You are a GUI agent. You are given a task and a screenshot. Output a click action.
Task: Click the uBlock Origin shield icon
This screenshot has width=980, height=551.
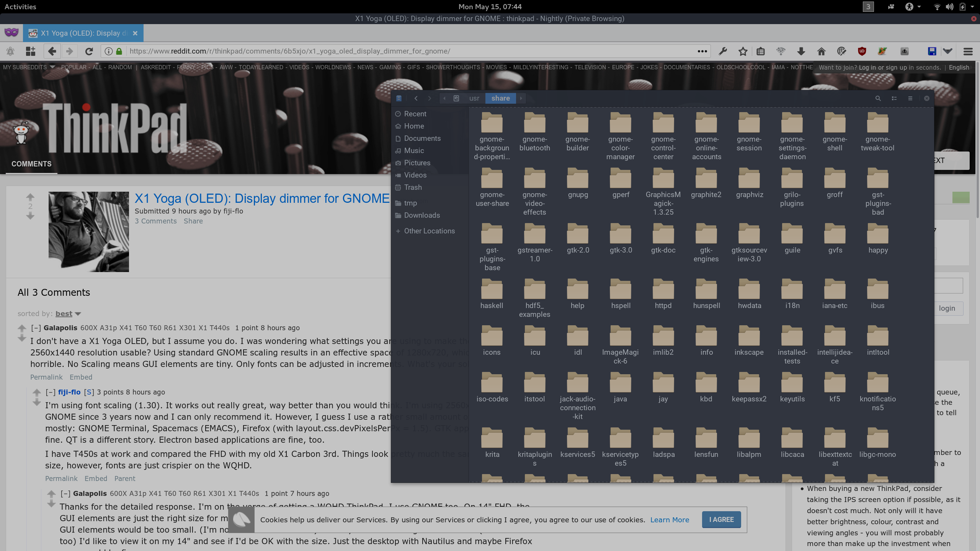tap(862, 51)
